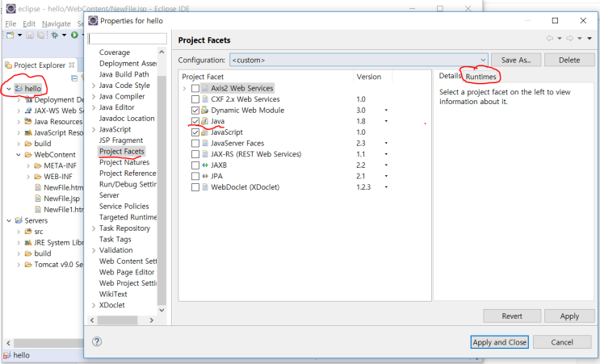The image size is (600, 364).
Task: Click the JAXB facet icon
Action: point(205,165)
